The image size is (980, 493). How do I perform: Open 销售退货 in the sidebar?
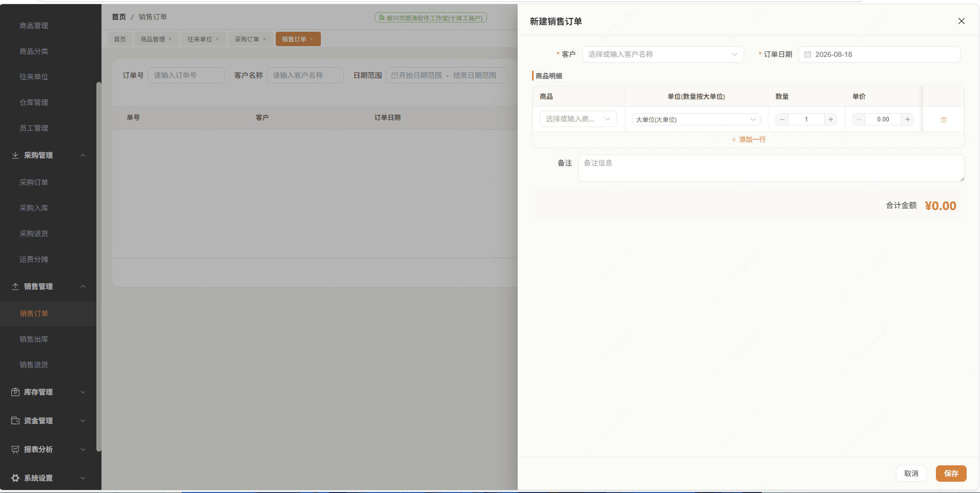point(34,365)
